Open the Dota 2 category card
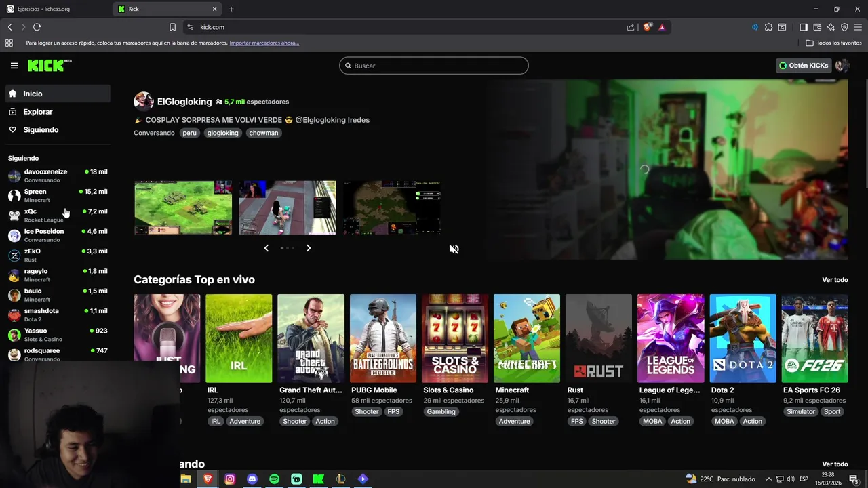The height and width of the screenshot is (488, 868). pyautogui.click(x=743, y=338)
